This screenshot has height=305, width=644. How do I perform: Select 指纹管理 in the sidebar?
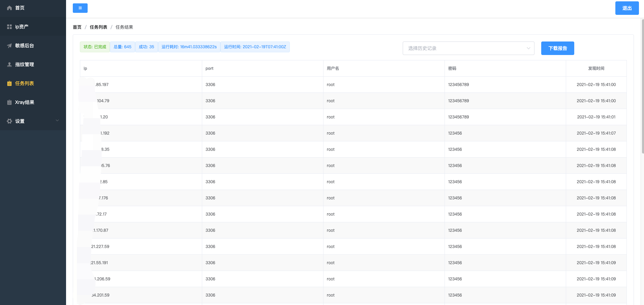click(x=33, y=64)
